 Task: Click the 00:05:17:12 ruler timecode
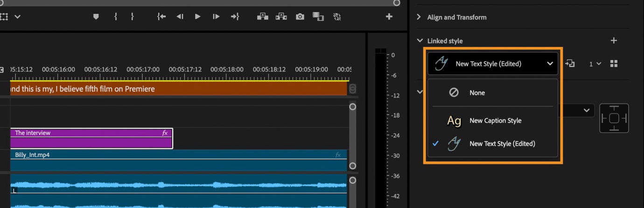click(x=185, y=69)
